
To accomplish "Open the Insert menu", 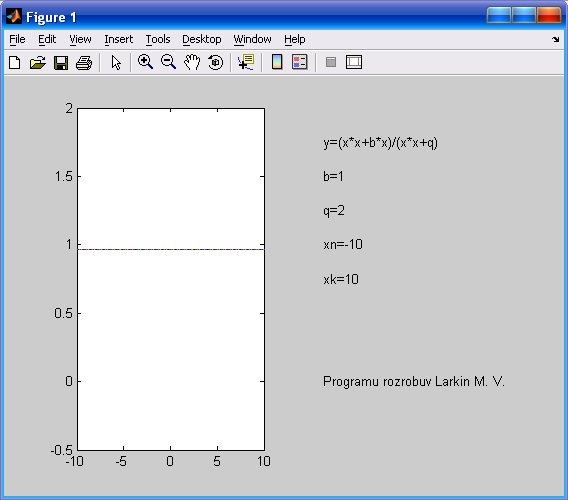I will [x=118, y=39].
